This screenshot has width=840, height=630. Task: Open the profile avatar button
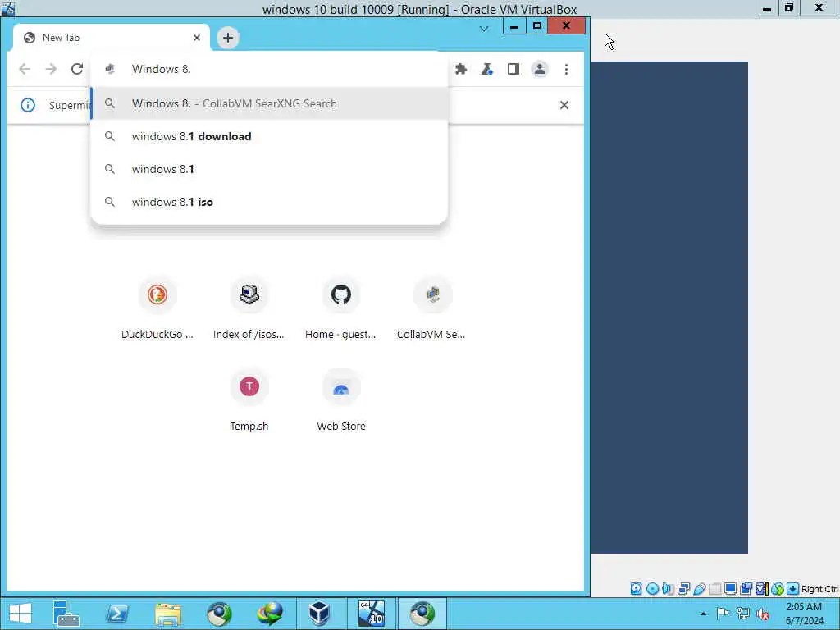[540, 69]
